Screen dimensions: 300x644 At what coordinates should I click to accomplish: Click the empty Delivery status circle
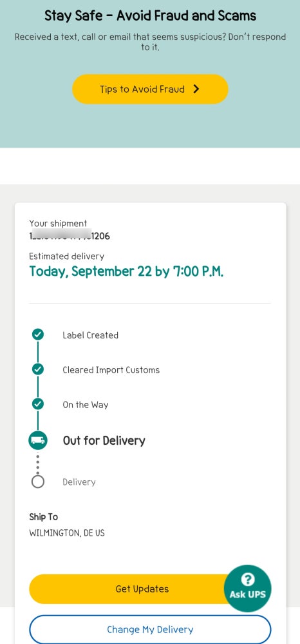coord(38,482)
